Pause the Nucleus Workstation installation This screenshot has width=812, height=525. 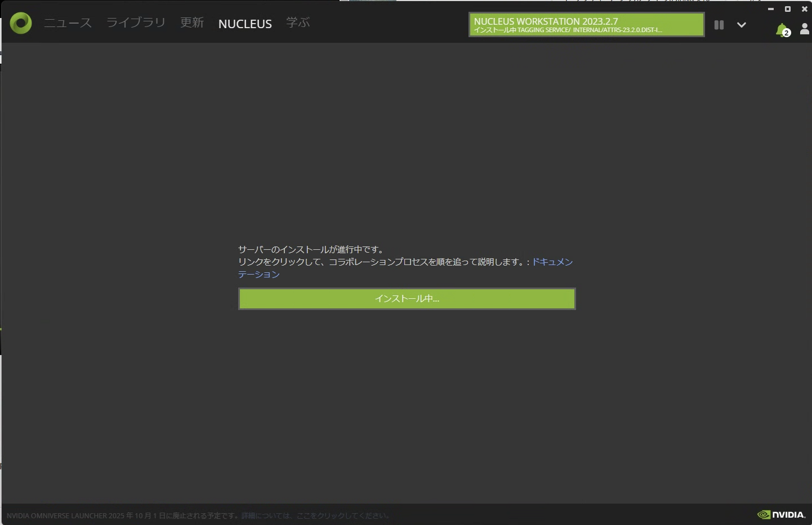tap(719, 25)
